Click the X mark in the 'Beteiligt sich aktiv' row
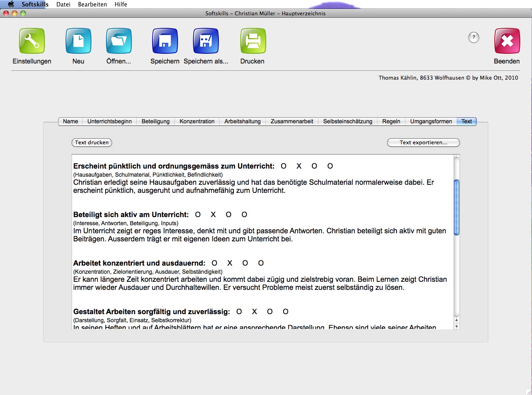The width and height of the screenshot is (532, 395). point(213,215)
